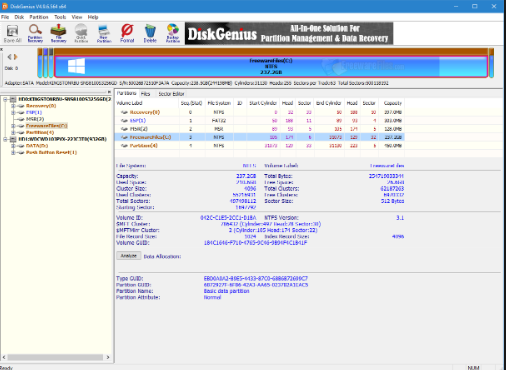
Task: Open the Partition menu
Action: point(39,17)
